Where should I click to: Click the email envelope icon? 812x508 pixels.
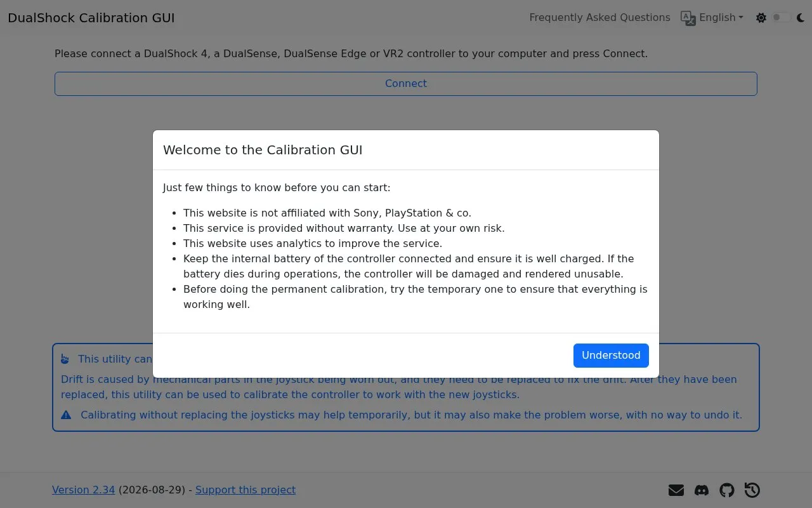click(676, 490)
